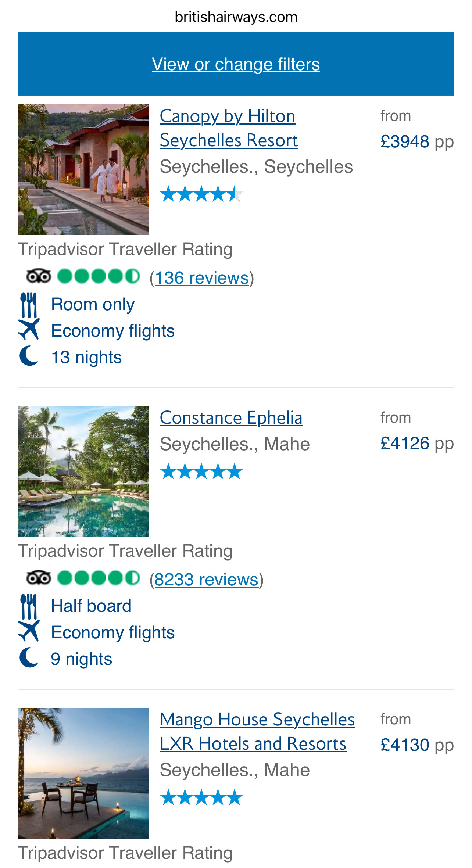
Task: Open Mango House Seychelles LXR Hotels listing
Action: 257,731
